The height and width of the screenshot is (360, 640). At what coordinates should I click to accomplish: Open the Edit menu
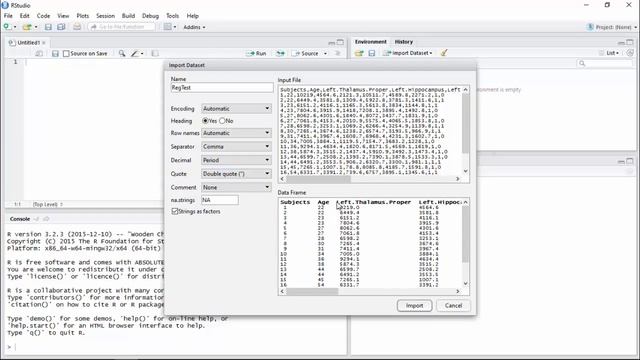tap(24, 16)
